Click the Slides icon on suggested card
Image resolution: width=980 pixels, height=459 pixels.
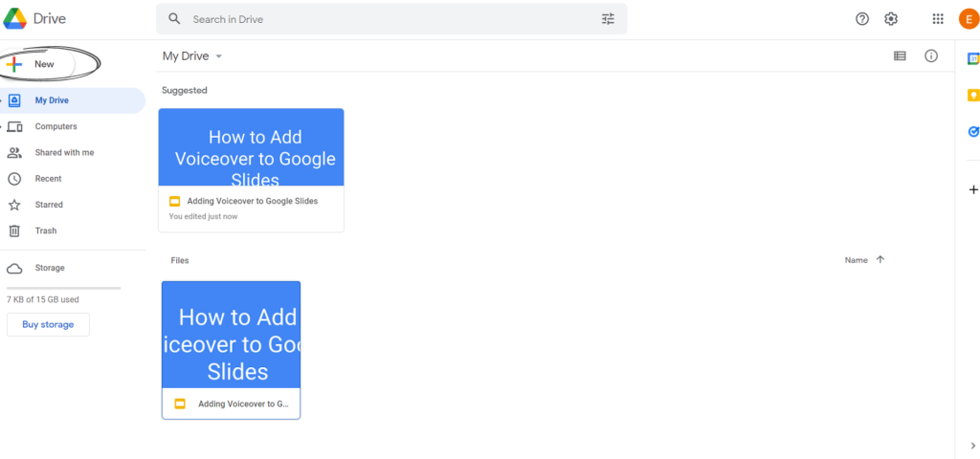(x=175, y=201)
